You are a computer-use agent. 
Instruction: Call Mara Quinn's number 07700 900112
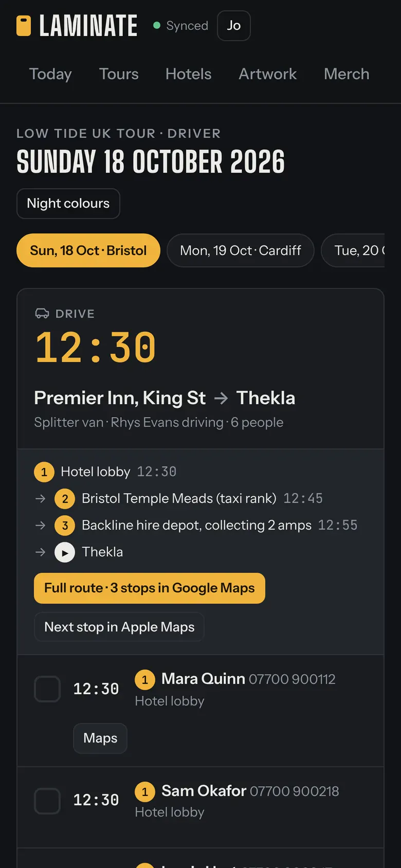292,679
